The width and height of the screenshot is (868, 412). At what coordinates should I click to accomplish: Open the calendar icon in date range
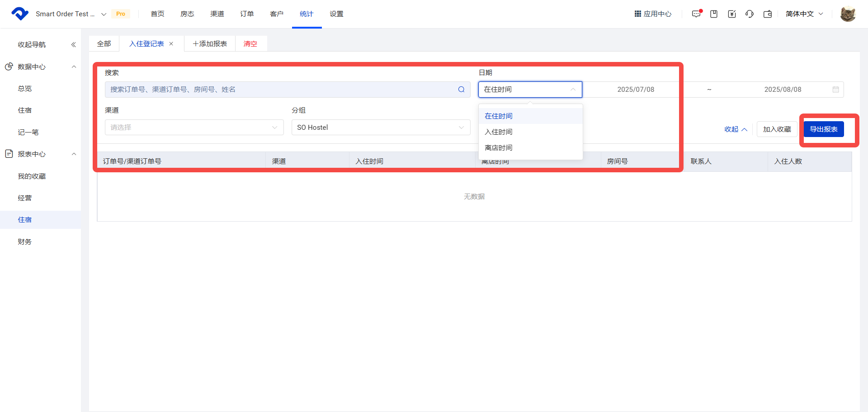pos(835,90)
